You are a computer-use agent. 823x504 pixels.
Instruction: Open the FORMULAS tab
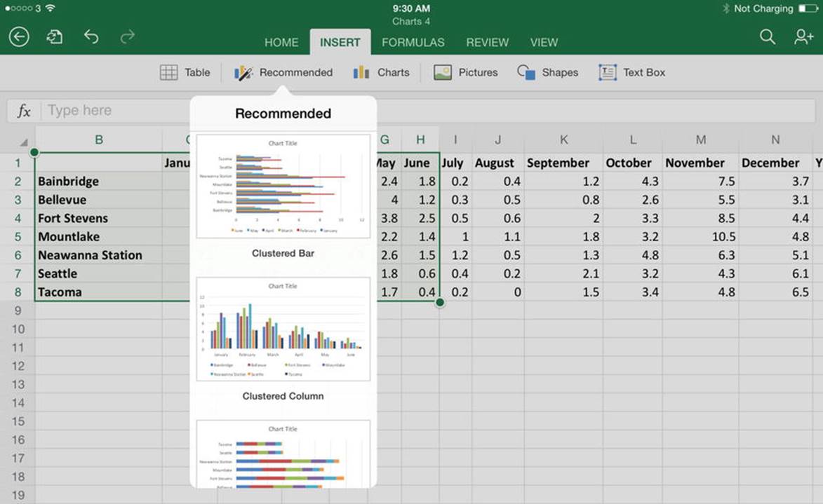coord(413,43)
